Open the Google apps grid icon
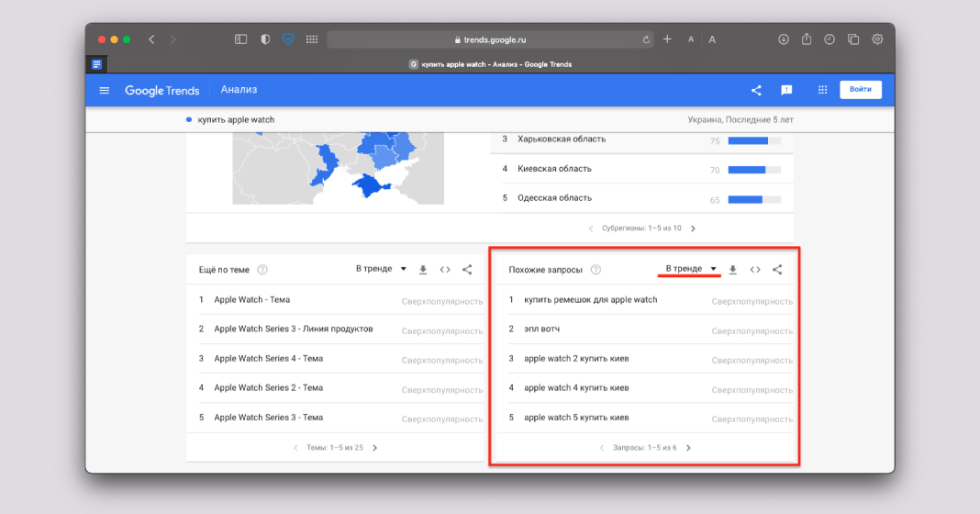 822,90
